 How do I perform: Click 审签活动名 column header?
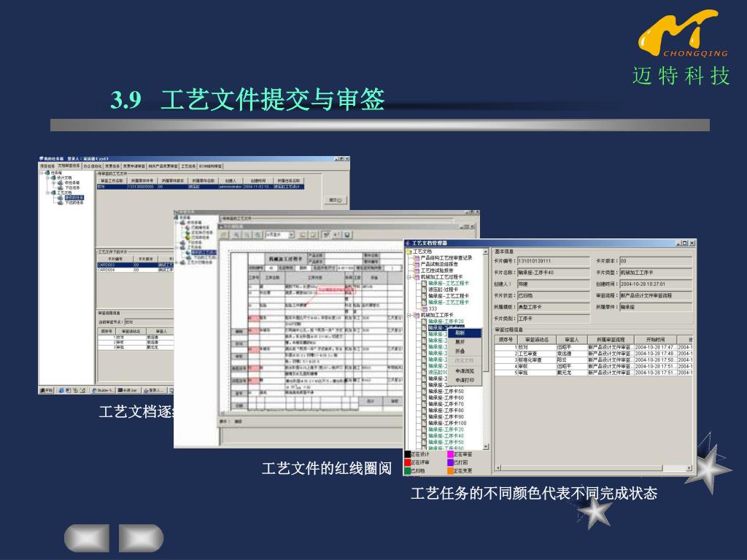536,340
